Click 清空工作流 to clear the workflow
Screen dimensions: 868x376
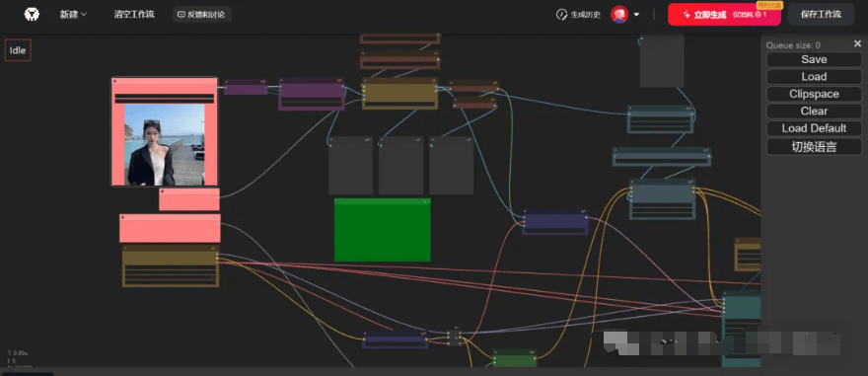(134, 15)
